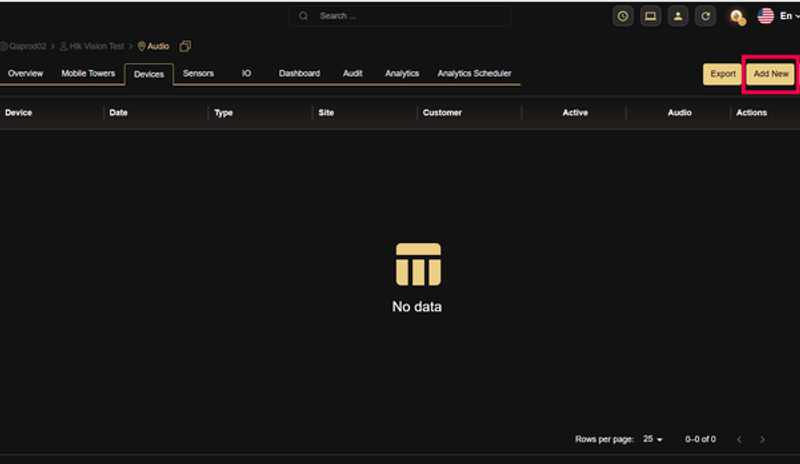Sort by the Active column header
The height and width of the screenshot is (464, 800).
tap(575, 113)
